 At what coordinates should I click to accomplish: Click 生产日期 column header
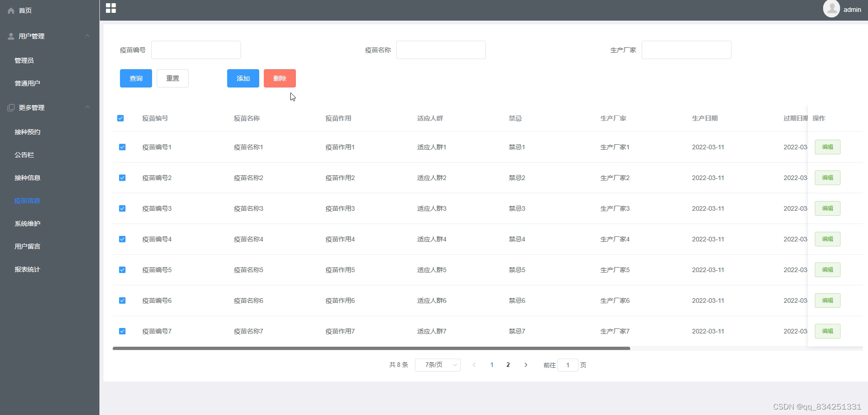point(705,118)
